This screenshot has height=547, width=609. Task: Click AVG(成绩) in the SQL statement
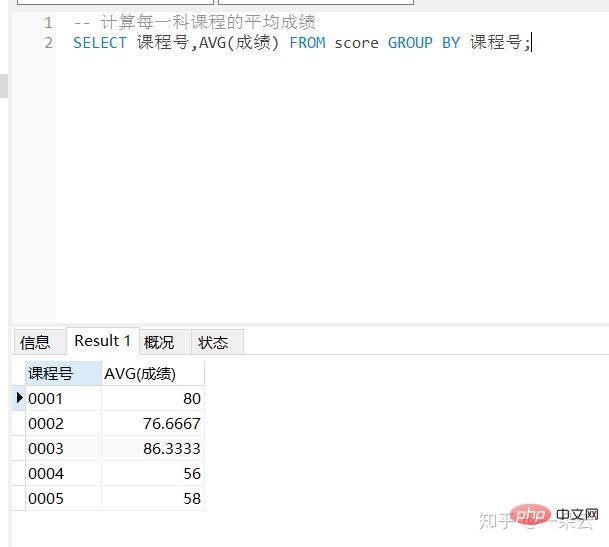(239, 43)
